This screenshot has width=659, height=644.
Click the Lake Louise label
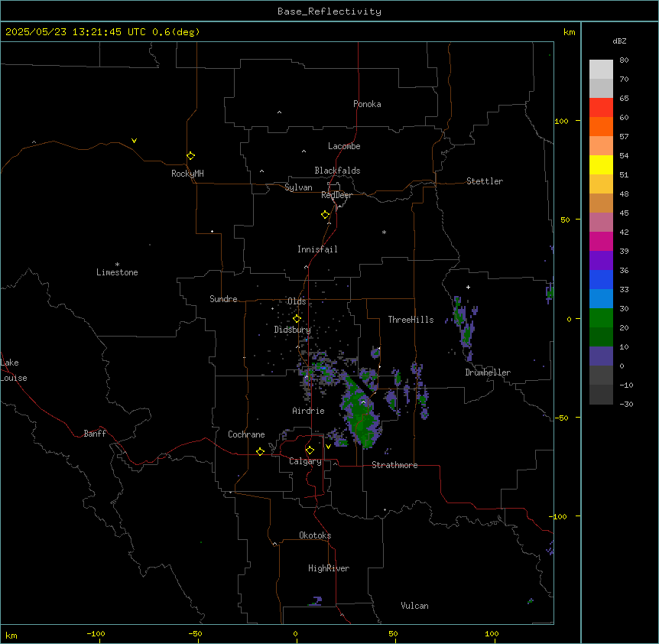(14, 370)
